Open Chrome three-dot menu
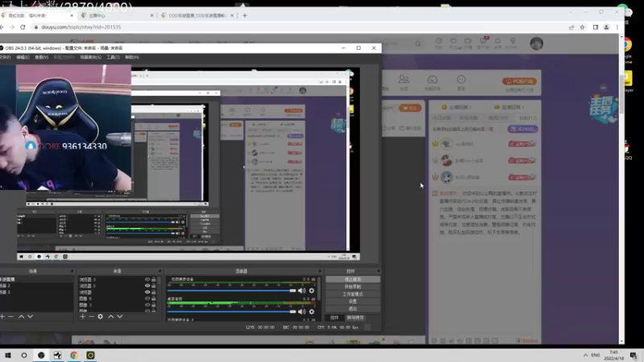 [617, 27]
